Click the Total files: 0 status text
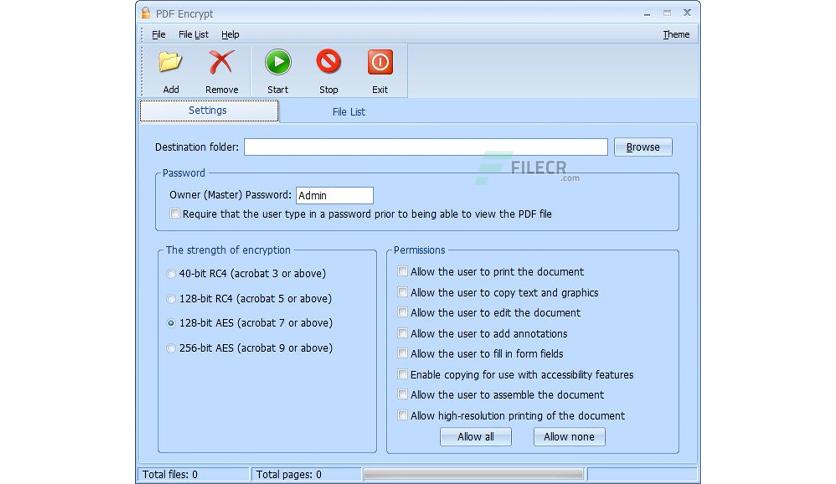This screenshot has width=836, height=484. 170,474
